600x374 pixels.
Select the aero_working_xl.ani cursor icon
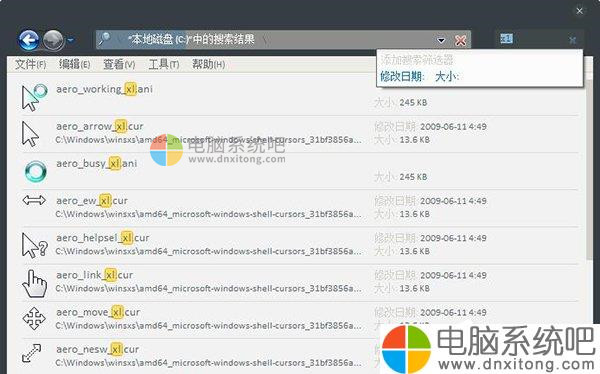pos(34,97)
